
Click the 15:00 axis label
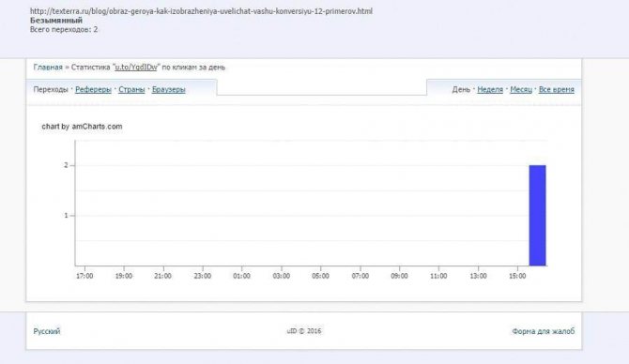click(517, 276)
